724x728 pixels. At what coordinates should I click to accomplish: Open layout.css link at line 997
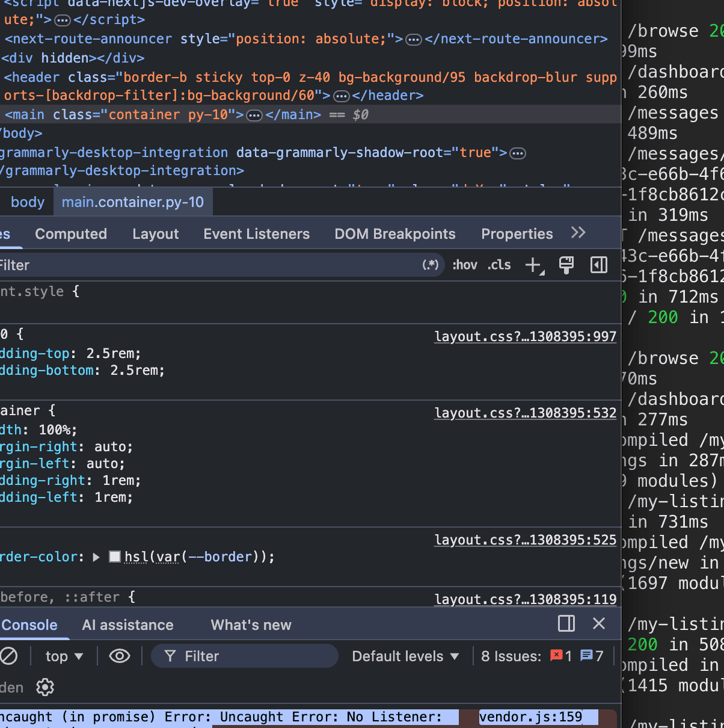[526, 337]
